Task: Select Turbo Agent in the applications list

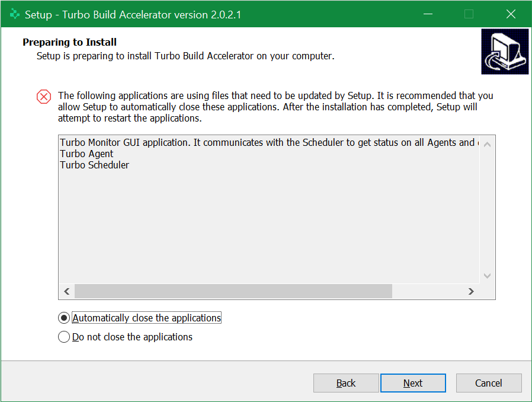Action: pos(86,154)
